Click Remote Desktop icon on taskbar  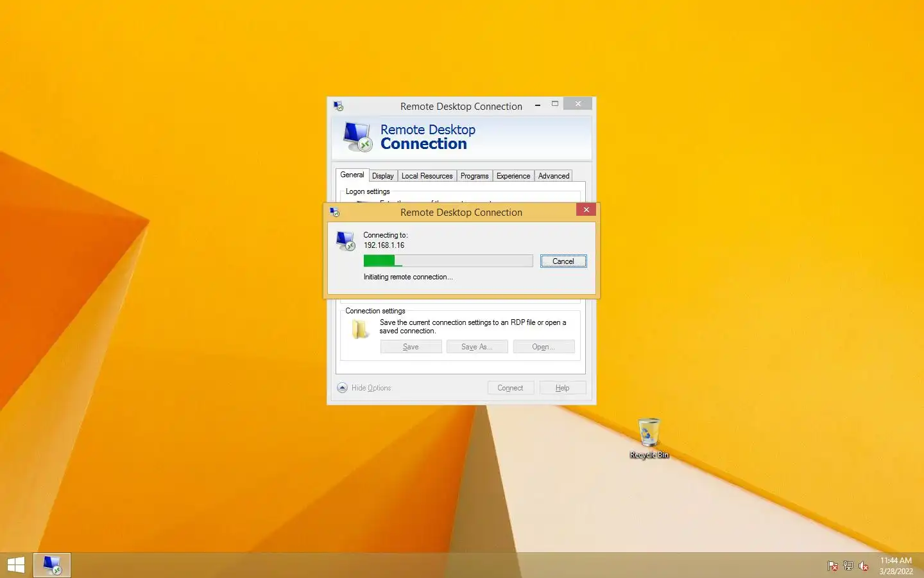tap(52, 565)
